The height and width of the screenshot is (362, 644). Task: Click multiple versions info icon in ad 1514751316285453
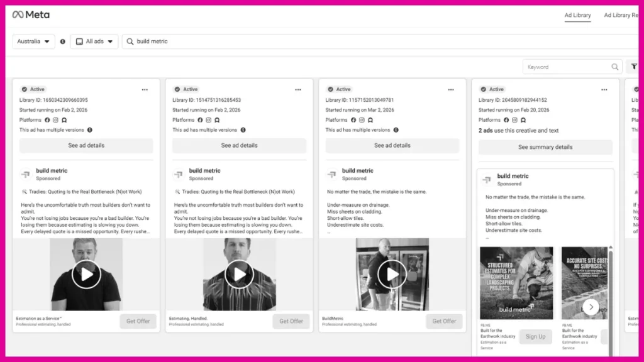click(x=243, y=130)
